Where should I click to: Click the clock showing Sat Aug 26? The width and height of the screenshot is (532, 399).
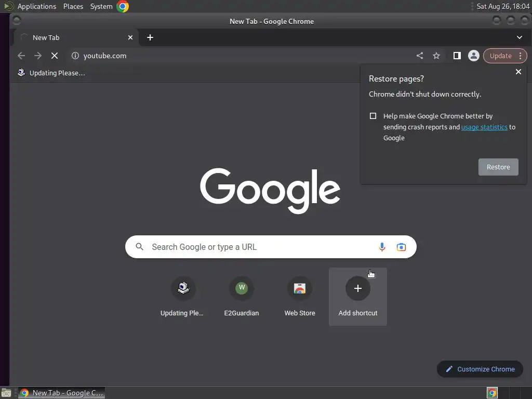click(x=503, y=6)
